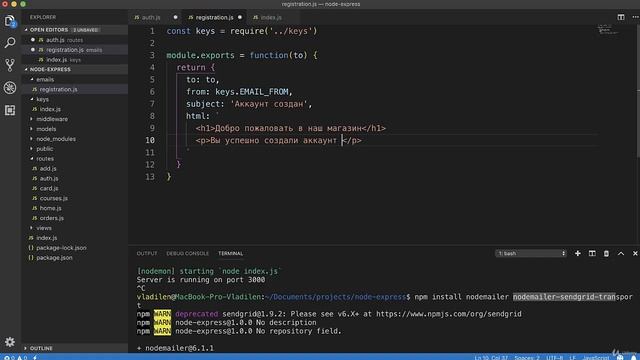Open auth.js in routes folder

[x=49, y=178]
